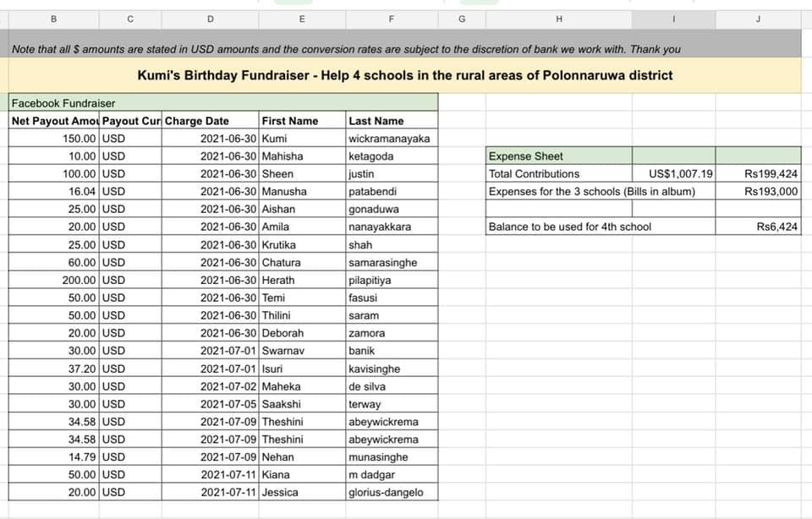Click the first name Aishan cell
Viewport: 812px width, 519px height.
pos(303,209)
